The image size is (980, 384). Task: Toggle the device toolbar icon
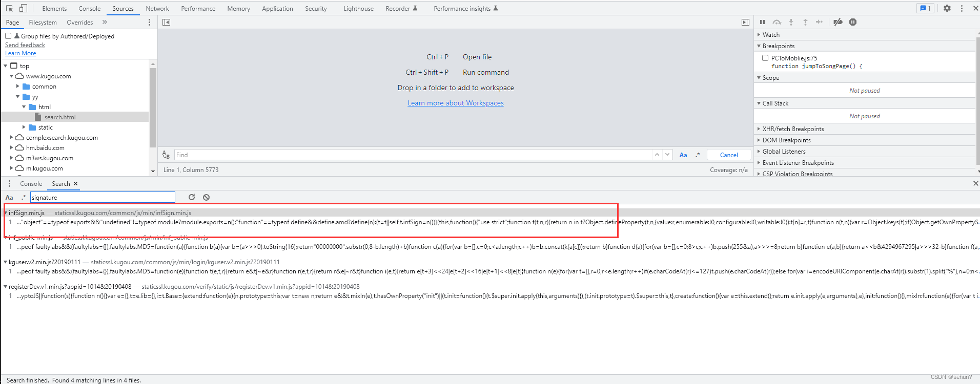[x=23, y=8]
